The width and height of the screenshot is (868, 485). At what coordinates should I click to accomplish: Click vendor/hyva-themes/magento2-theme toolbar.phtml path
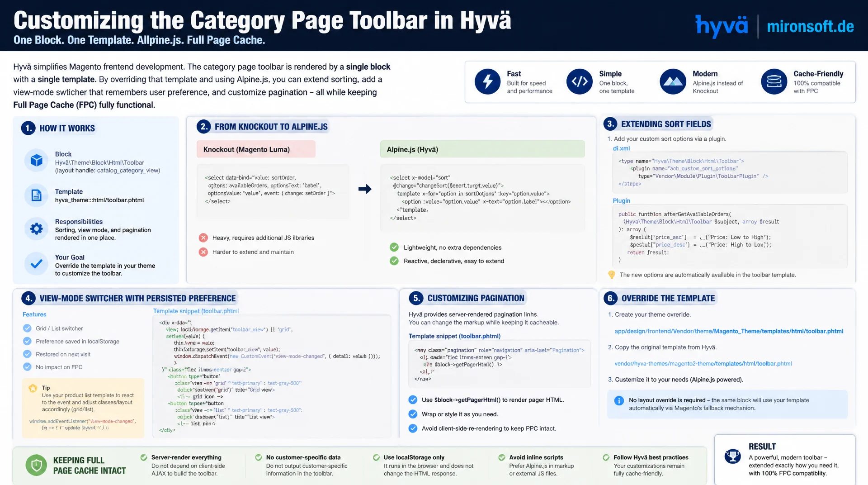pos(703,363)
